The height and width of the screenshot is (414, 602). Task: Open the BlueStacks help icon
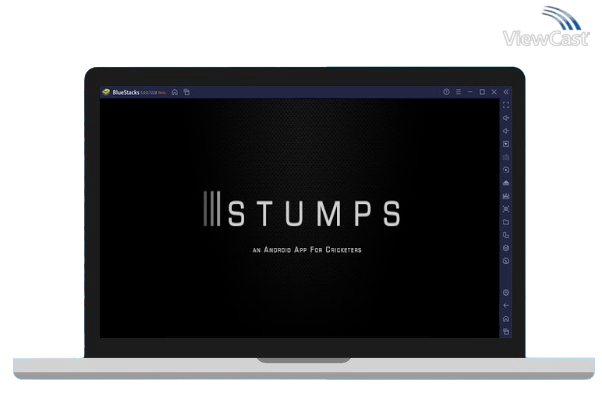pos(446,92)
